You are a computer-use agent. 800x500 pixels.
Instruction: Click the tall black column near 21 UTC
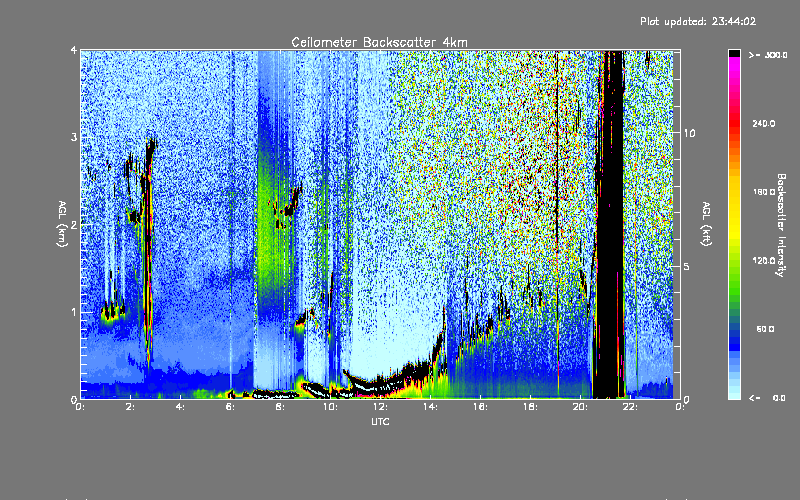[609, 224]
